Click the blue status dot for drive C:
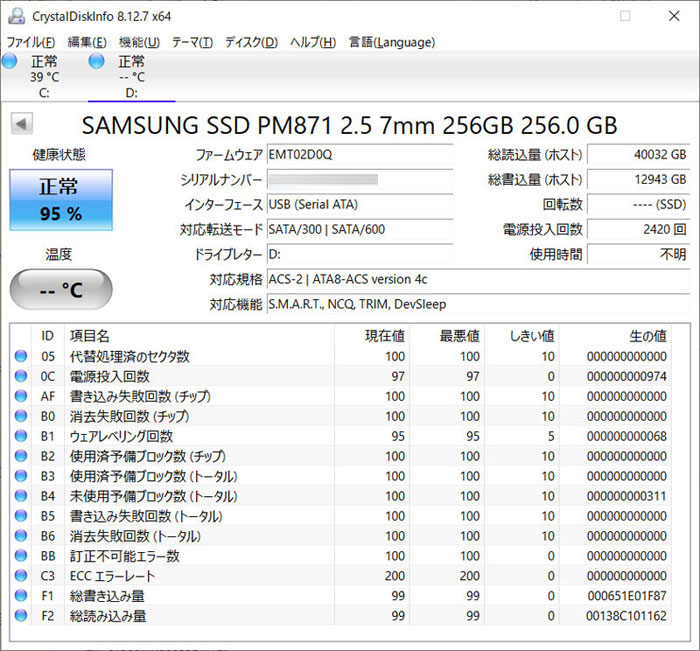This screenshot has width=700, height=651. (9, 61)
